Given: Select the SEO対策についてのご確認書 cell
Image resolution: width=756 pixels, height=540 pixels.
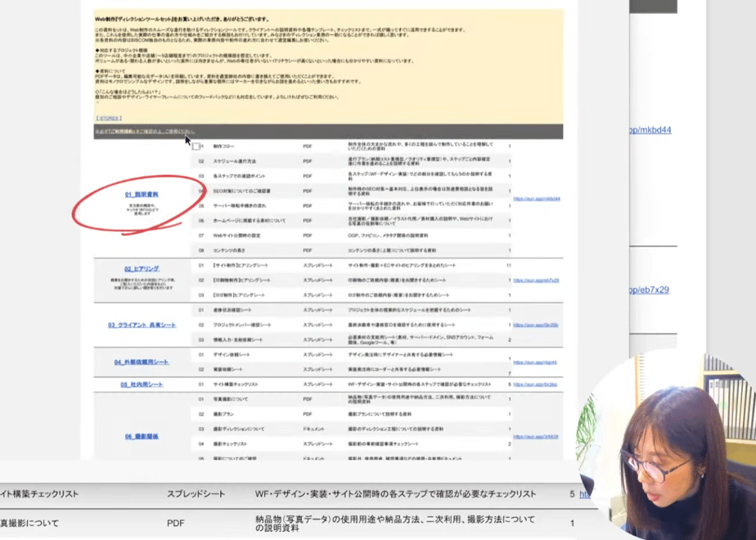Looking at the screenshot, I should (x=241, y=191).
